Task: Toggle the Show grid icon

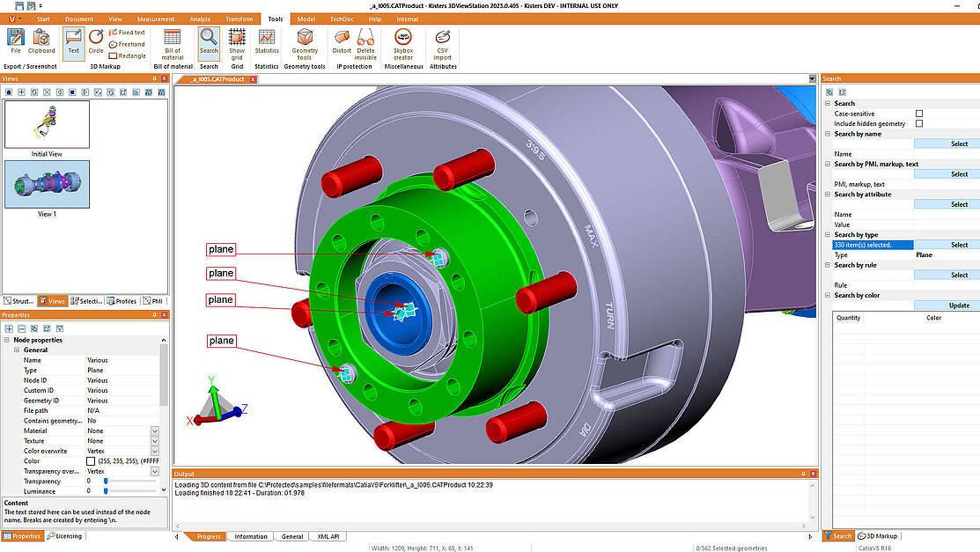Action: click(x=237, y=40)
